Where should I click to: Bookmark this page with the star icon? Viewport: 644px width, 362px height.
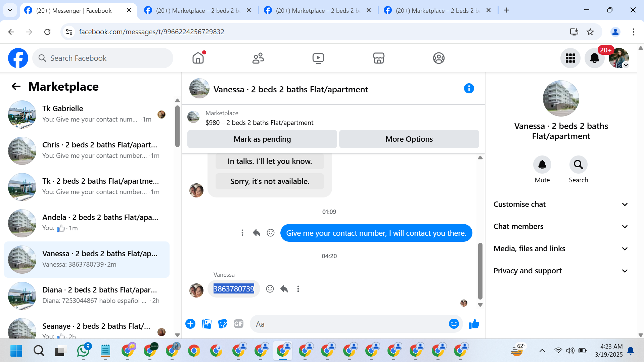click(x=590, y=32)
